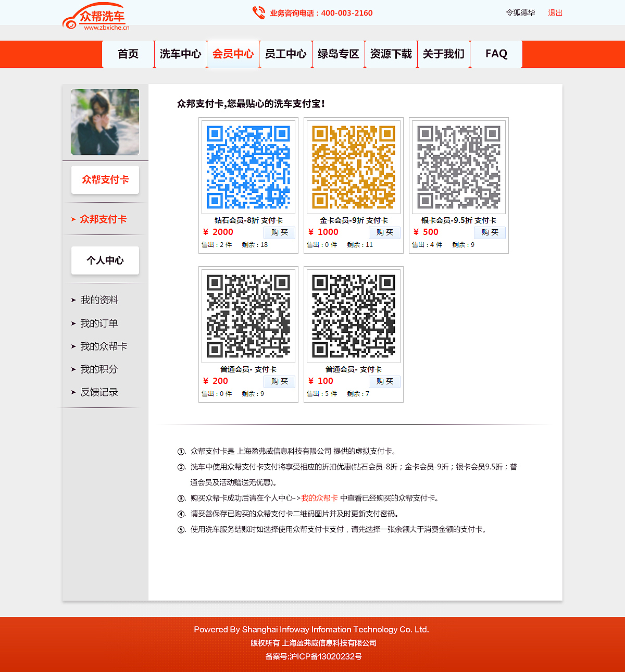Click the blue diamond member QR code
The height and width of the screenshot is (672, 625).
[248, 167]
